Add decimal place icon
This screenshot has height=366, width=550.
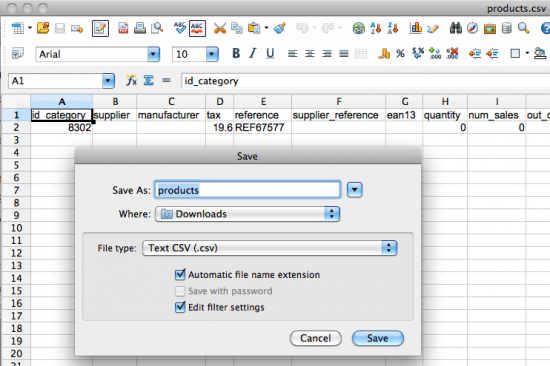tap(435, 53)
